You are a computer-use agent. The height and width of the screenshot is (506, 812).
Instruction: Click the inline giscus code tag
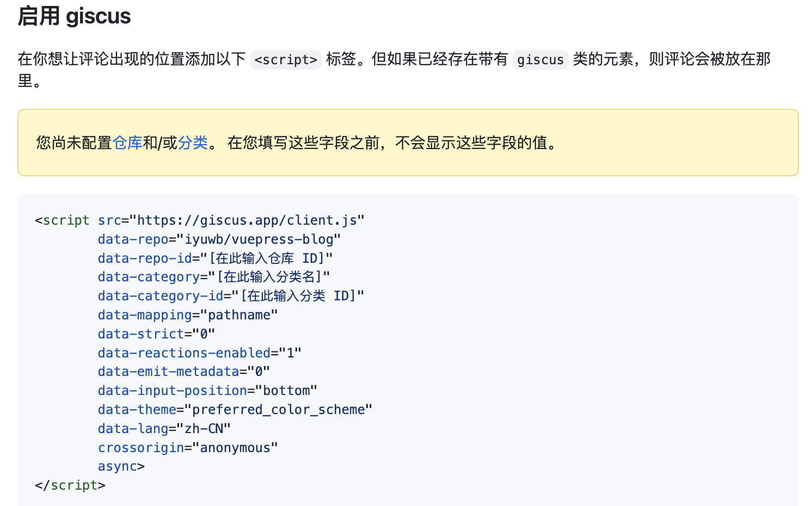pyautogui.click(x=540, y=59)
